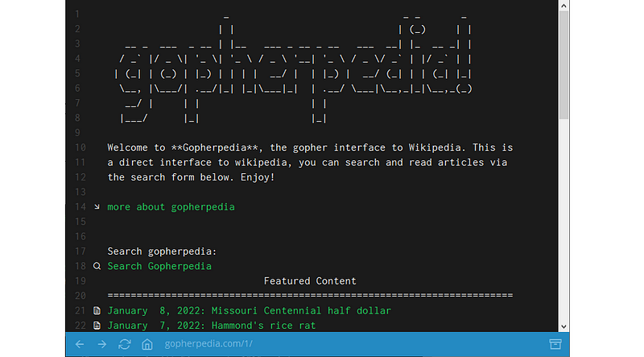Open the home page using the house icon

point(147,344)
